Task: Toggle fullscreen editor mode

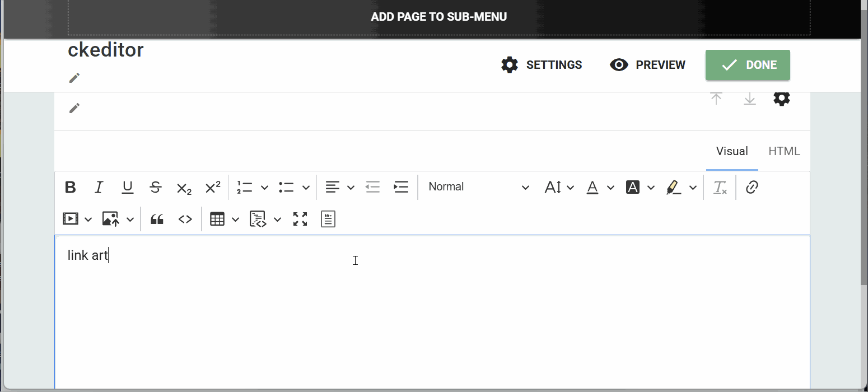Action: click(x=301, y=219)
